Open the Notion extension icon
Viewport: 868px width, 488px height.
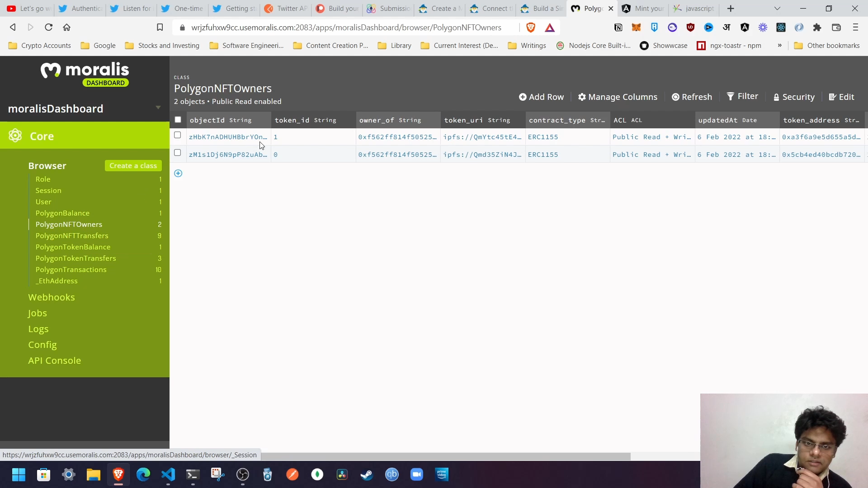click(618, 28)
